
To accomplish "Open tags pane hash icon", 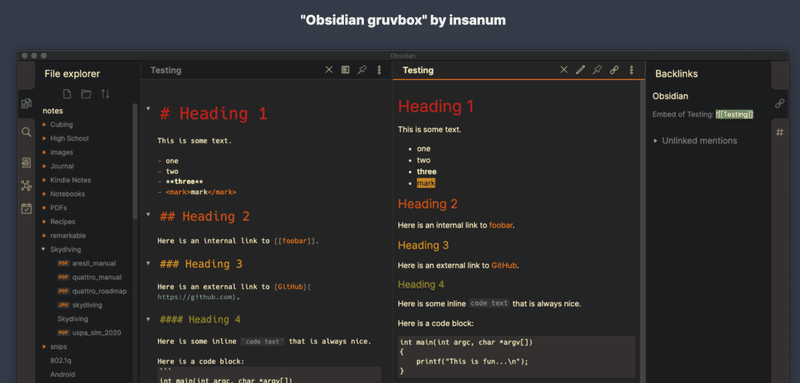I will pos(780,132).
